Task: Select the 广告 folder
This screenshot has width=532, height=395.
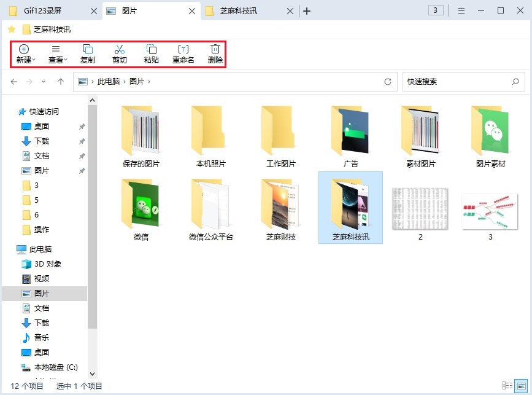Action: coord(350,136)
